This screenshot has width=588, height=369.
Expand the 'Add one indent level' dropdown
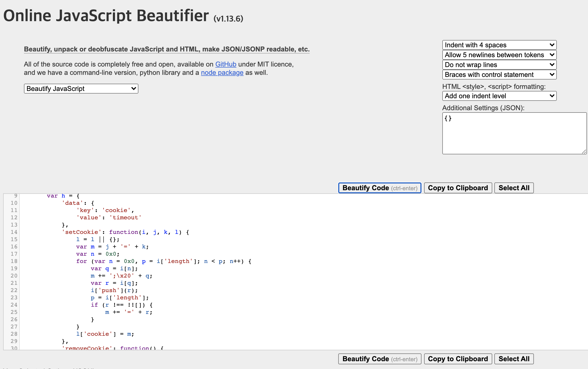click(499, 96)
